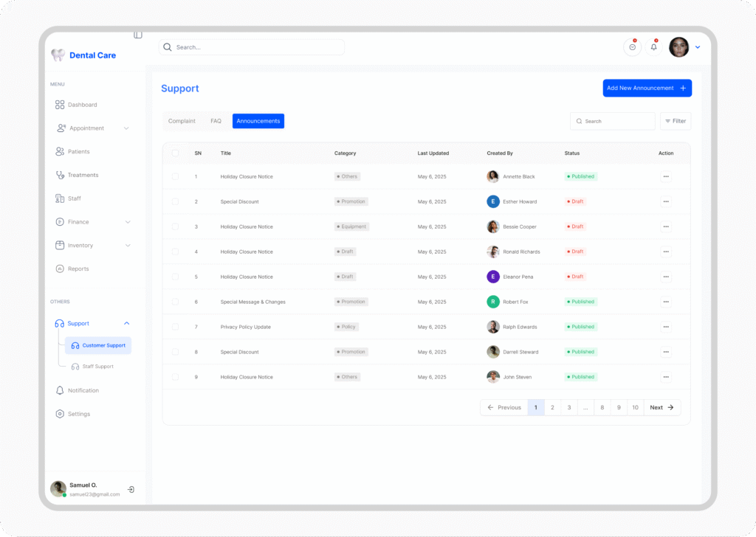Go to Next page in pagination
Image resolution: width=756 pixels, height=537 pixels.
pos(661,407)
